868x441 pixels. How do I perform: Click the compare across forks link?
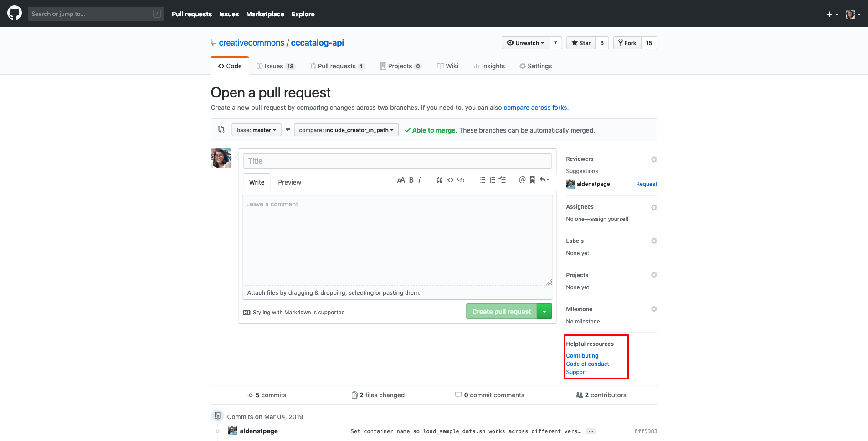(535, 108)
